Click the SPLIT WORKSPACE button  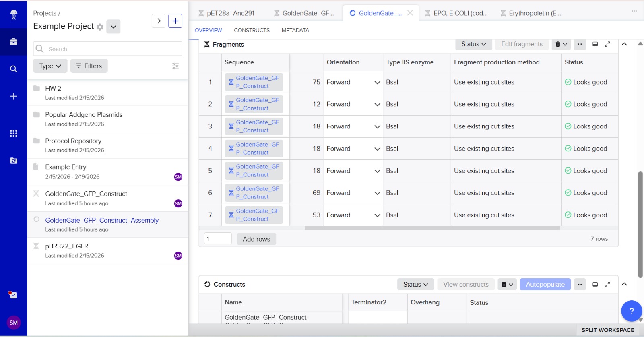[x=607, y=330]
